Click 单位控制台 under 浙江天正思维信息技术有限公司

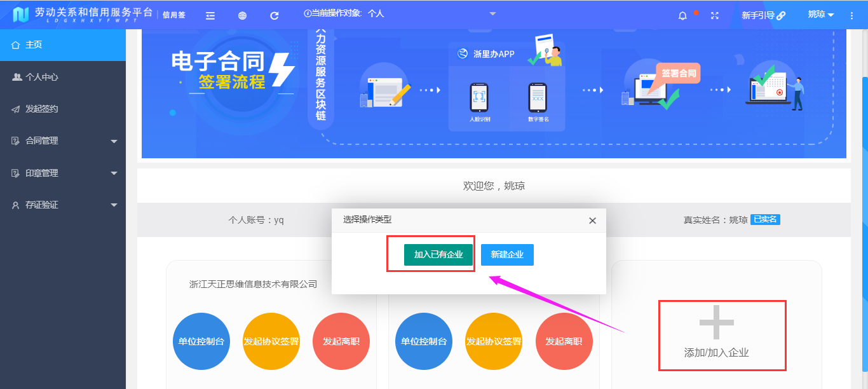point(201,341)
